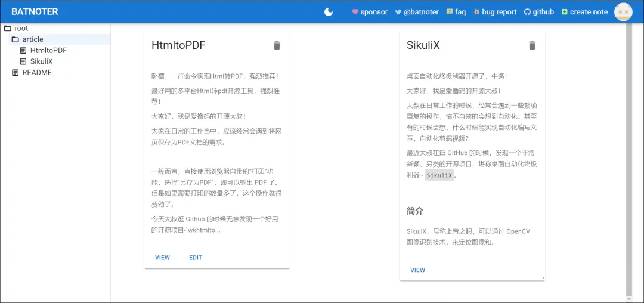Viewport: 644px width, 303px height.
Task: Select SikuliX file in the sidebar tree
Action: click(x=41, y=61)
